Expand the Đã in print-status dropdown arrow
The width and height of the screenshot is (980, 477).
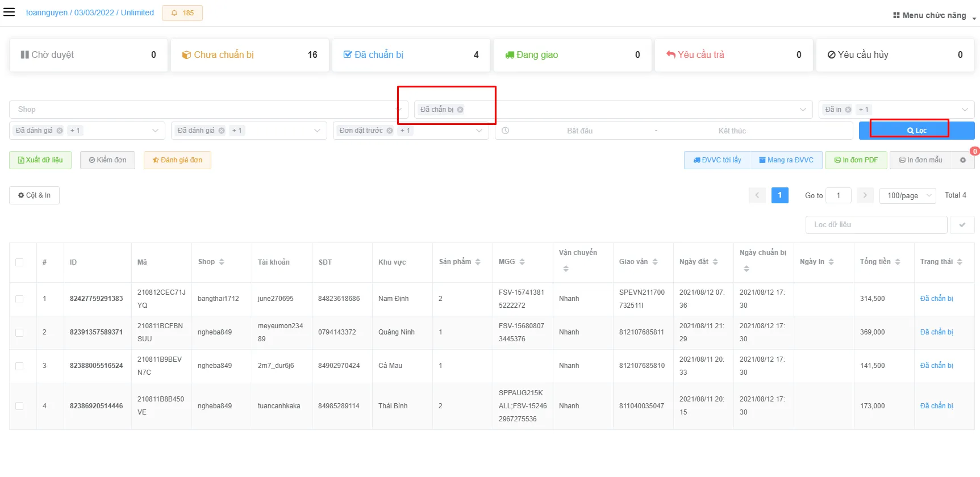pyautogui.click(x=965, y=110)
